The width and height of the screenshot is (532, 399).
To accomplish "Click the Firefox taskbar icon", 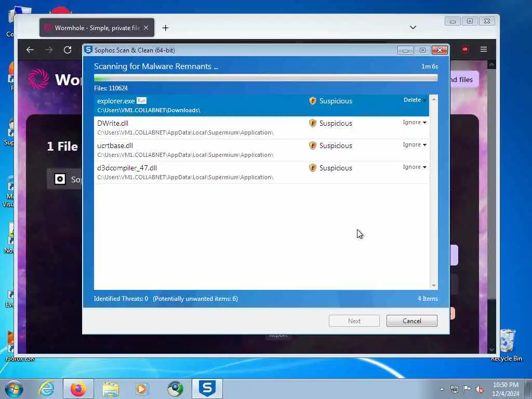I will (x=78, y=389).
